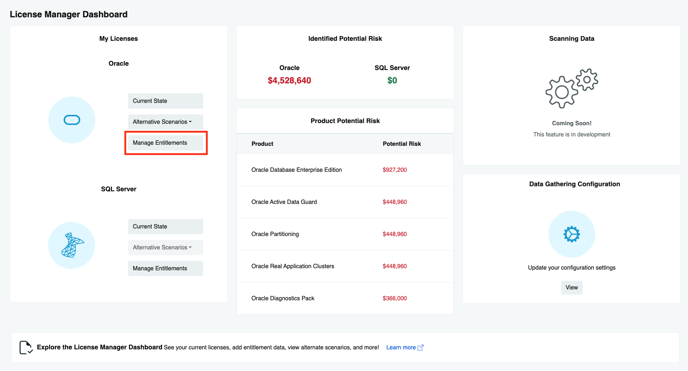Click the $927,200 risk amount
Screen dimensions: 688x371
click(x=394, y=170)
